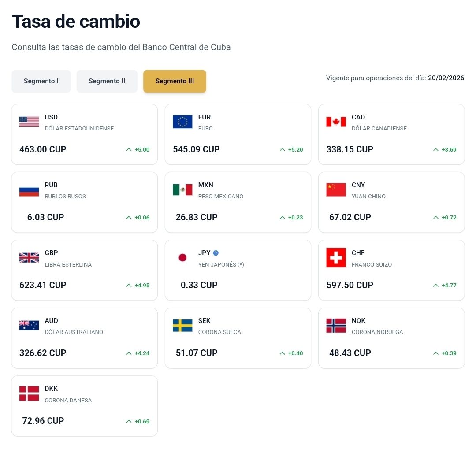Open the JPY info question mark icon
476x449 pixels.
coord(216,253)
